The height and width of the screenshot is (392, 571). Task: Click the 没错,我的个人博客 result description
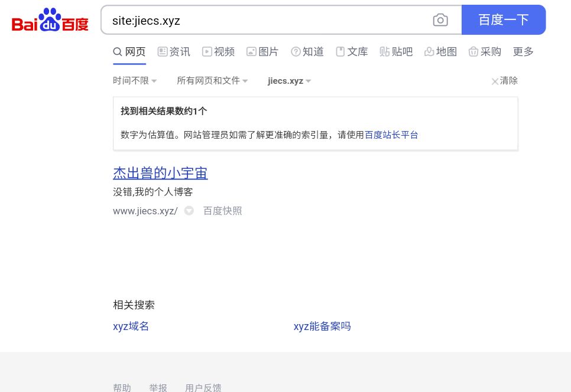[x=153, y=192]
